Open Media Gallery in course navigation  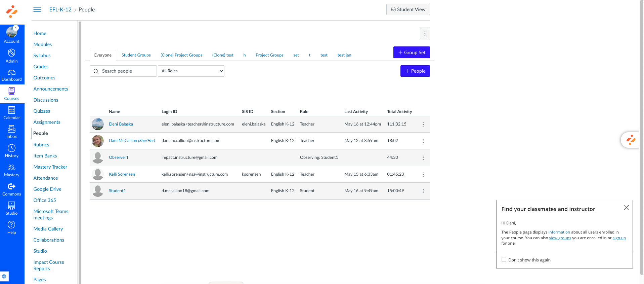[48, 229]
